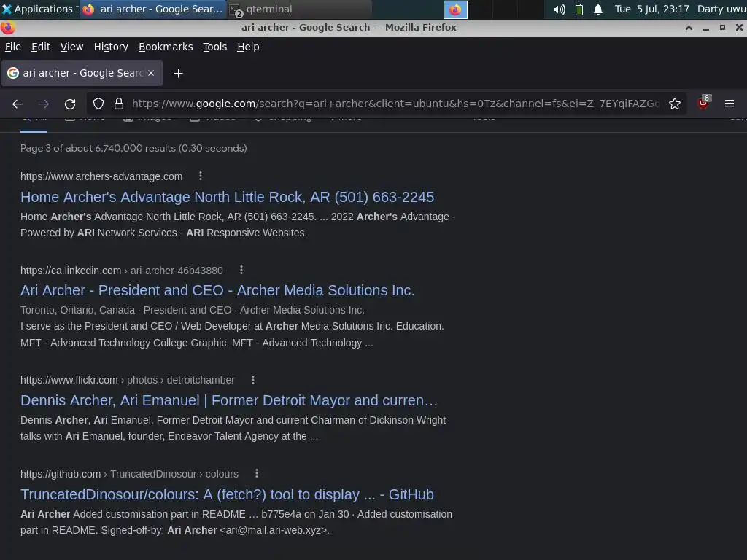Image resolution: width=747 pixels, height=560 pixels.
Task: Open the Tools menu
Action: 215,47
